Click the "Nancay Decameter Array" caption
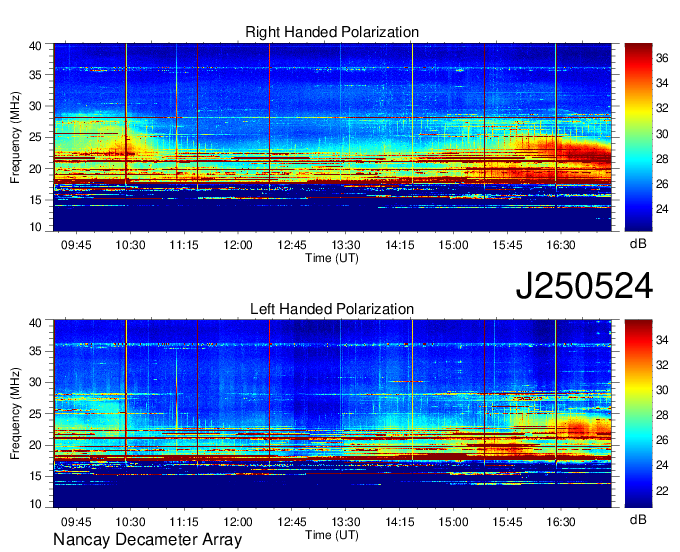This screenshot has width=680, height=552. click(147, 540)
